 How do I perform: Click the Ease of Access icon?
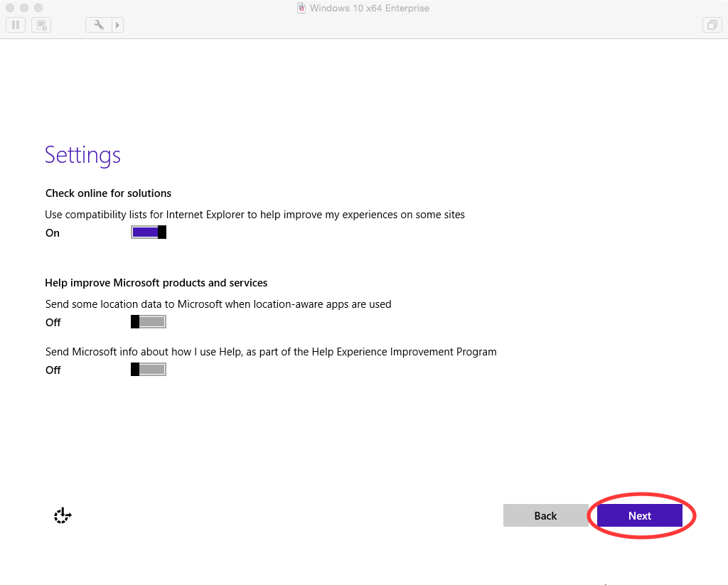tap(63, 515)
